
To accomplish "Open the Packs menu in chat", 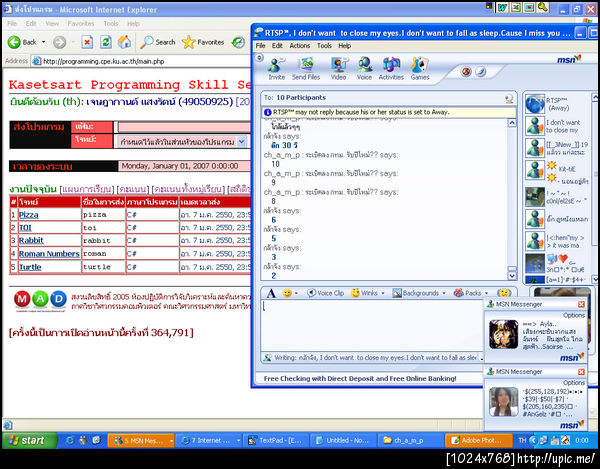I will click(467, 293).
